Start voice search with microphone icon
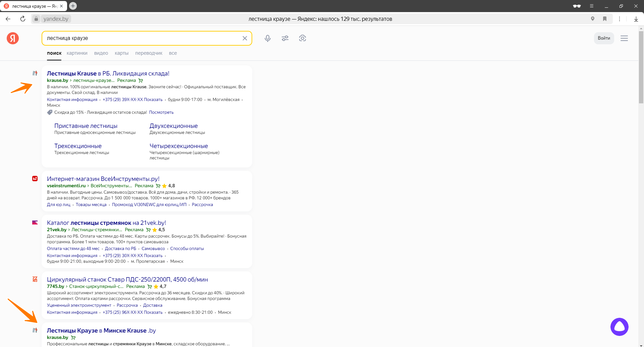Image resolution: width=644 pixels, height=347 pixels. 268,38
